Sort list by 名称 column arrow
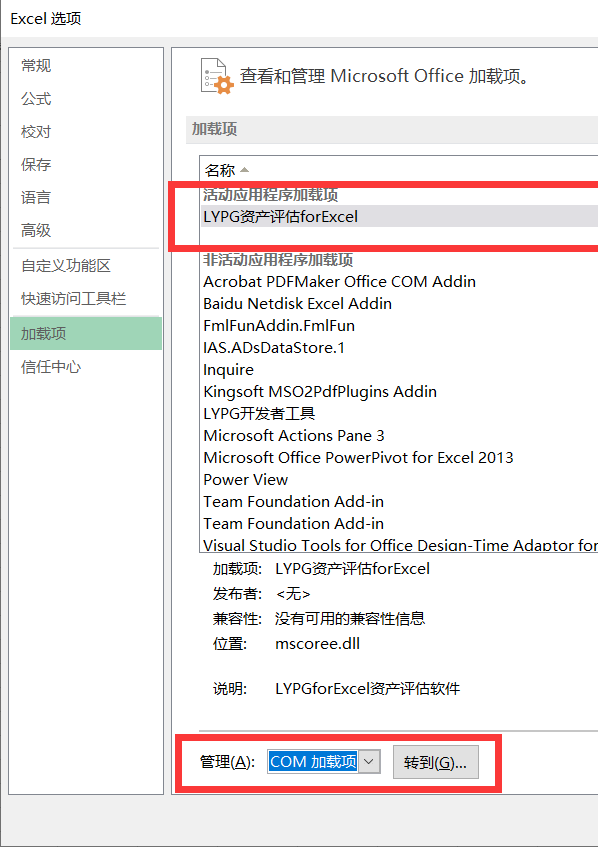This screenshot has width=598, height=847. (244, 170)
